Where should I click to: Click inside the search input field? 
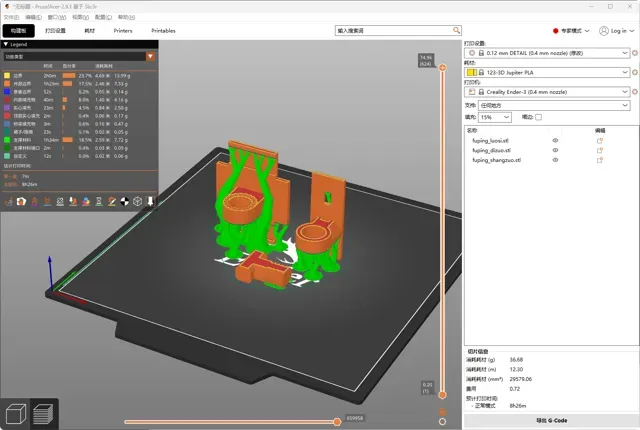[394, 31]
